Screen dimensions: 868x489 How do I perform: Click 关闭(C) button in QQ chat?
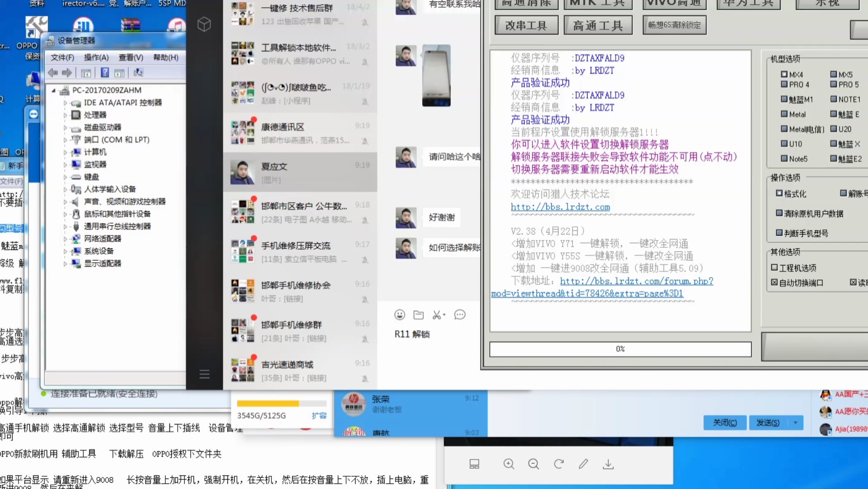tap(725, 423)
